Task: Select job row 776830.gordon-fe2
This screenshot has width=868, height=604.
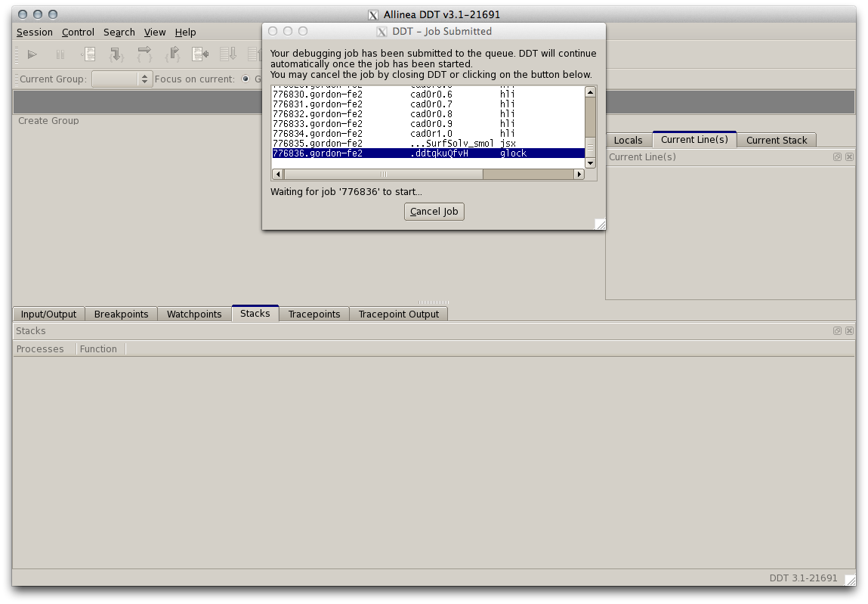Action: click(428, 94)
